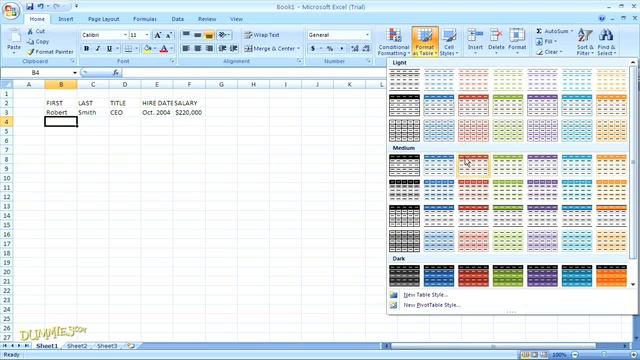Viewport: 640px width, 360px height.
Task: Save the workbook from quick access toolbar
Action: tap(30, 7)
